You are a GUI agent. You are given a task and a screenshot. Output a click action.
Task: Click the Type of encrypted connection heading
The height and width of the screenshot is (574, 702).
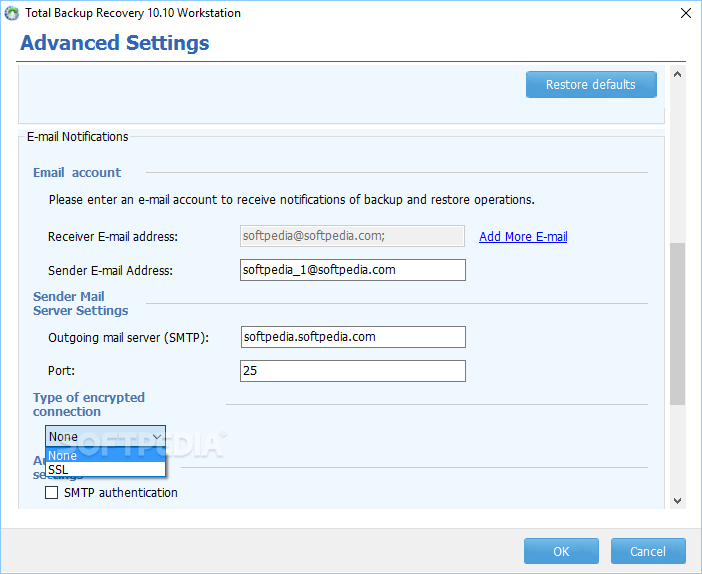coord(89,404)
